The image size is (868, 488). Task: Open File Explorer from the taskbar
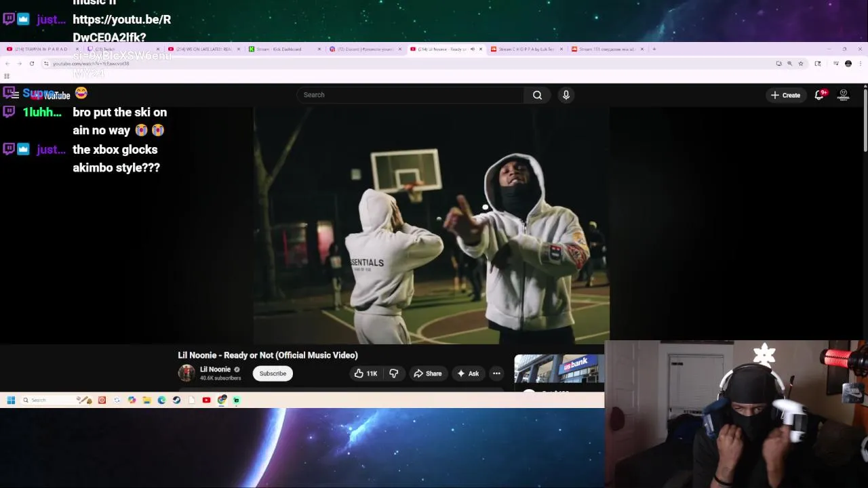coord(146,400)
